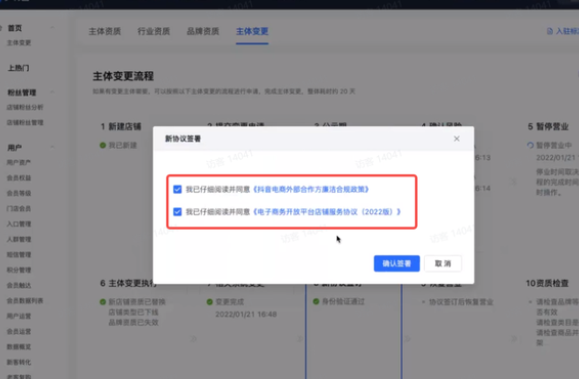Uncheck agreement to 抖音电商外部合作方廉洁合规政策
The image size is (579, 379).
click(x=177, y=189)
